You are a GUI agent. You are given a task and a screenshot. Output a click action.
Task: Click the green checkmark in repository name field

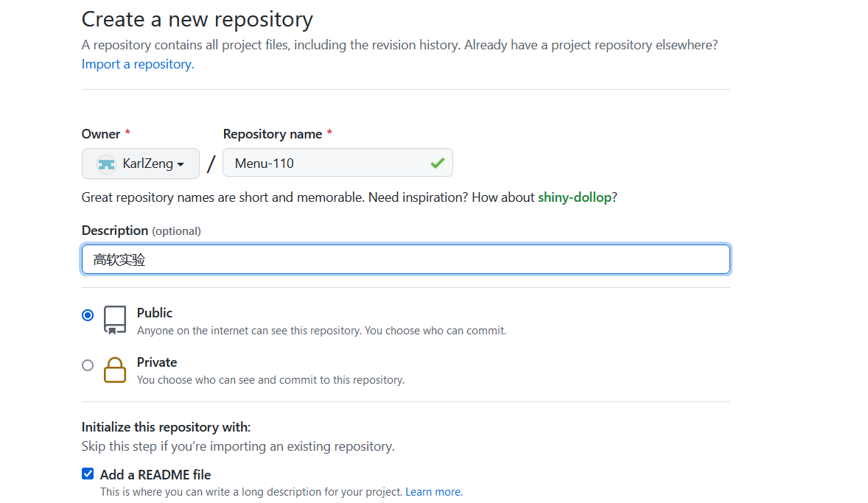[x=438, y=163]
